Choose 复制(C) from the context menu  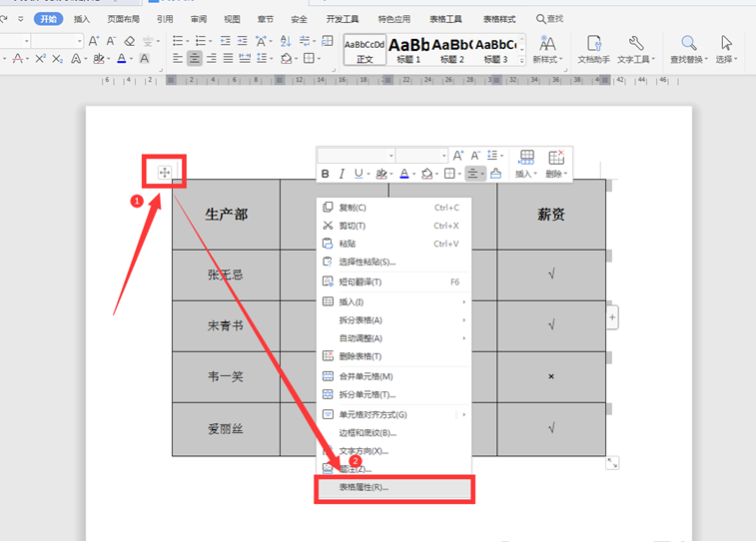pyautogui.click(x=393, y=208)
